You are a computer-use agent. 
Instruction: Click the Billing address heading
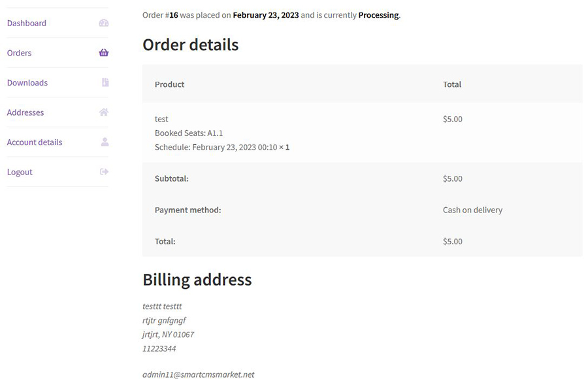[x=197, y=280]
